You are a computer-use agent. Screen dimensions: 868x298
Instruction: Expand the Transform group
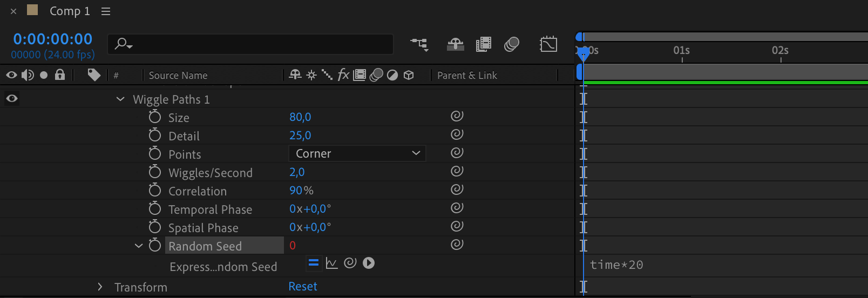point(100,287)
